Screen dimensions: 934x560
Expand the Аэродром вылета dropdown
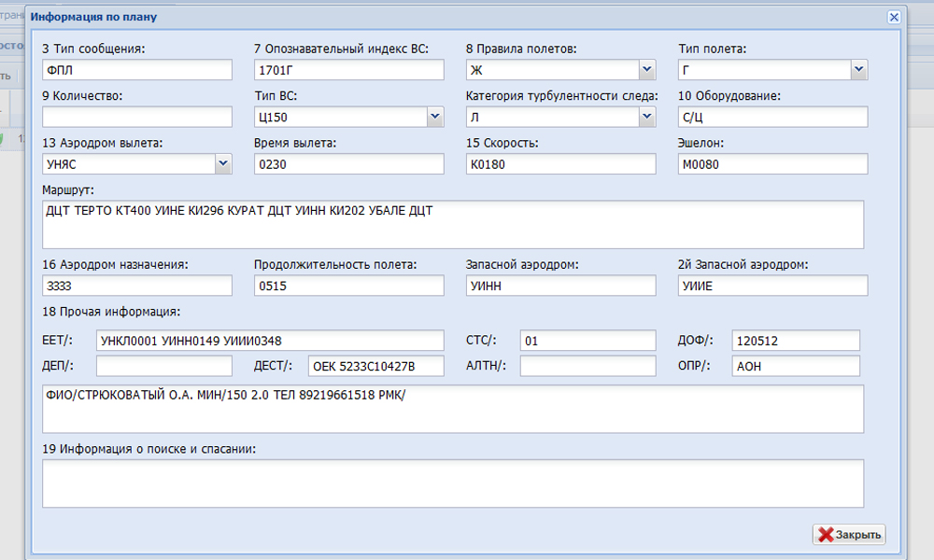[223, 163]
